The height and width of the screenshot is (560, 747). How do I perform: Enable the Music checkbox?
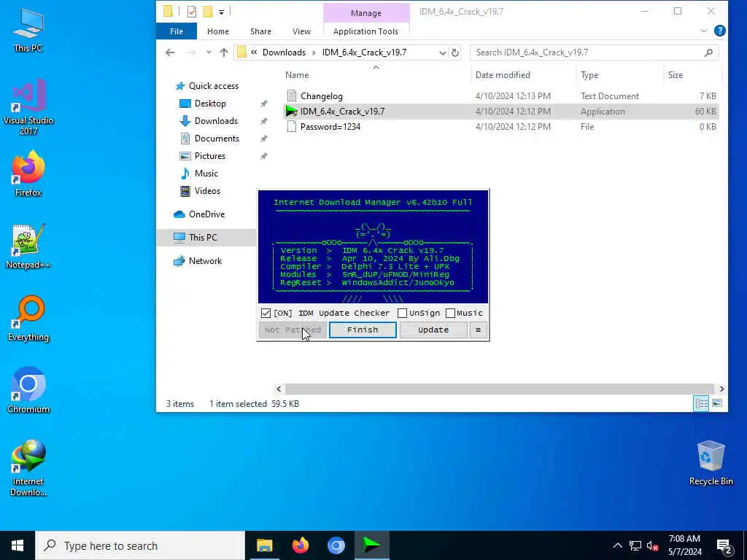pos(450,313)
